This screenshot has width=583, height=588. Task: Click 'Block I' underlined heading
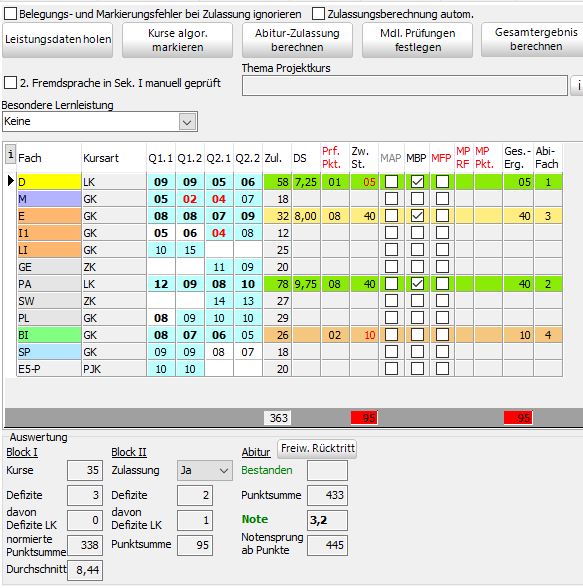pyautogui.click(x=22, y=453)
